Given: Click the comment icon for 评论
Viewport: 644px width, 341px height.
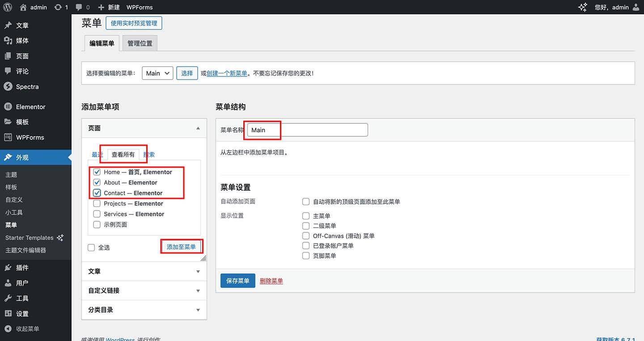Looking at the screenshot, I should click(8, 71).
